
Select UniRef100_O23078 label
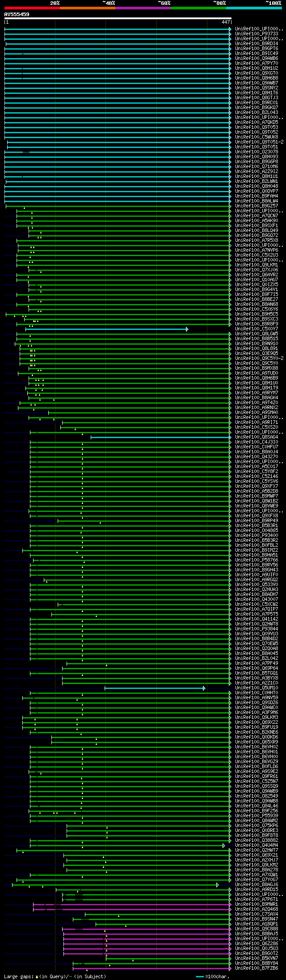click(x=257, y=152)
